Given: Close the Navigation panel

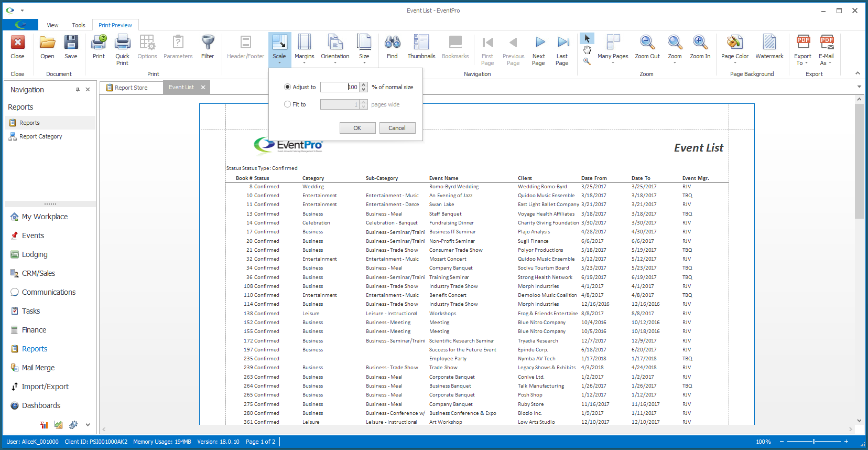Looking at the screenshot, I should (88, 90).
